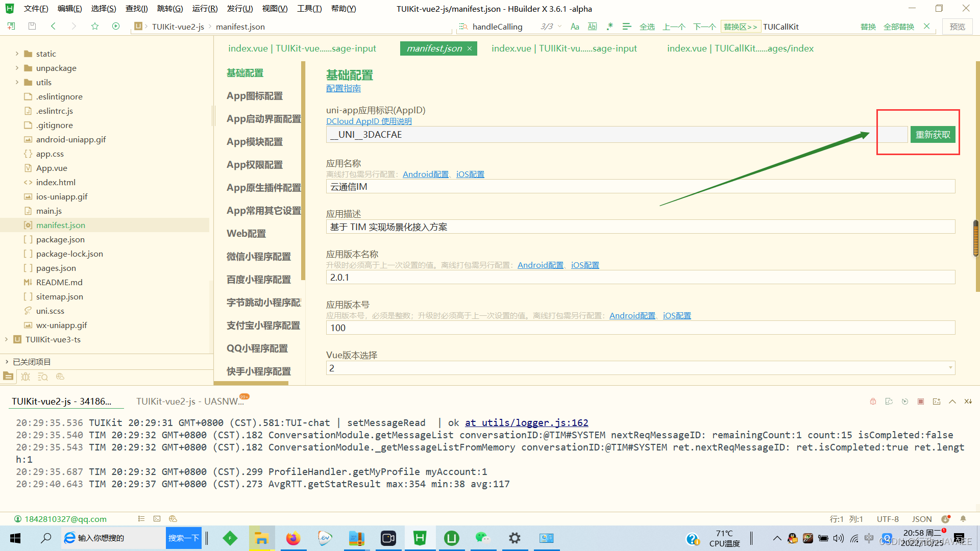Click the 替换区>> toggle button
The image size is (980, 551).
[x=741, y=27]
